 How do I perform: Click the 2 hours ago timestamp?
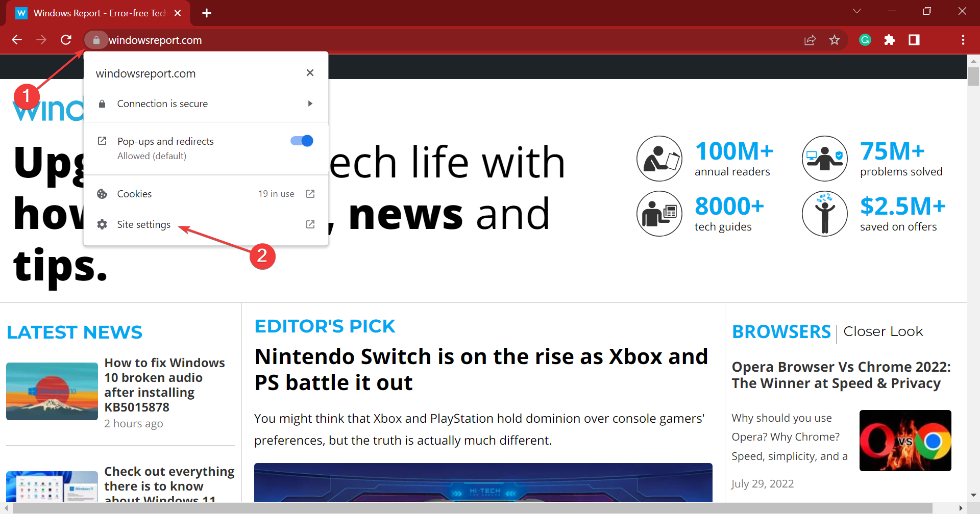(x=134, y=424)
